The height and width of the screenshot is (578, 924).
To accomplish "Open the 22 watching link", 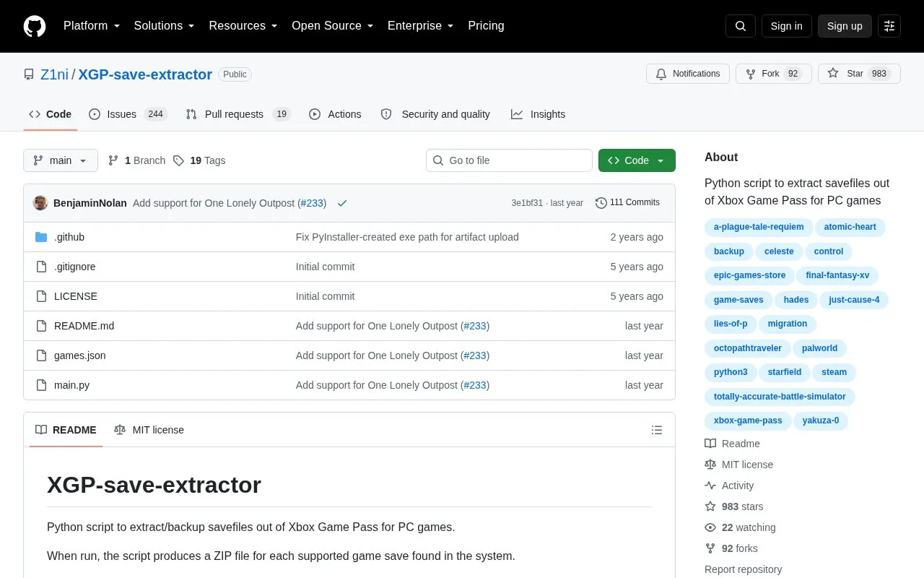I will pos(740,527).
